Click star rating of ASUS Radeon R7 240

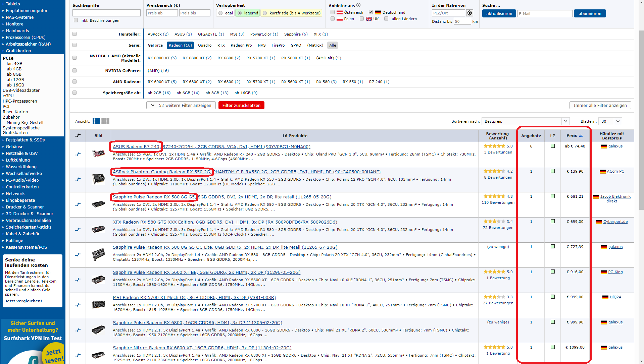(494, 146)
